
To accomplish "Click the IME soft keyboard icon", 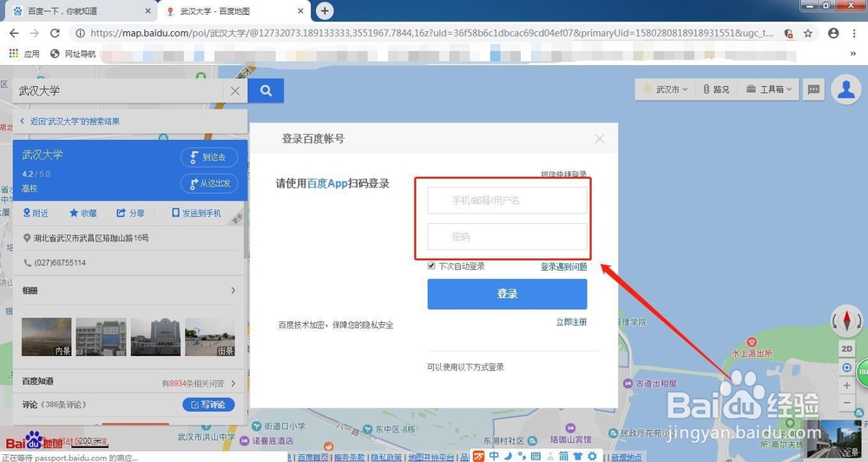I will (536, 456).
